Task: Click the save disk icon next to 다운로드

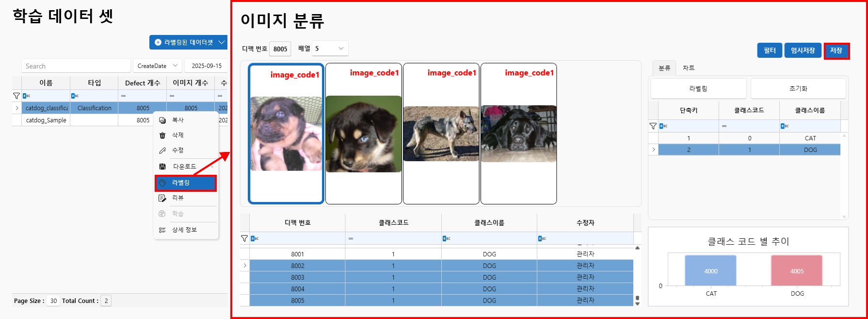Action: [x=162, y=167]
